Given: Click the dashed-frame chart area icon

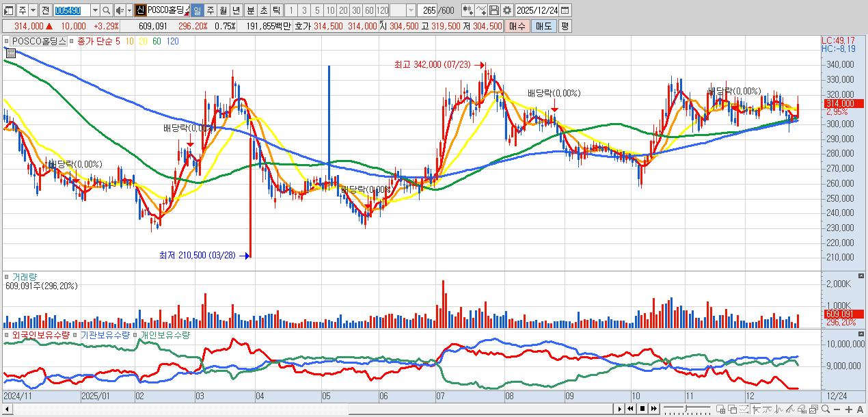Looking at the screenshot, I should 744,409.
